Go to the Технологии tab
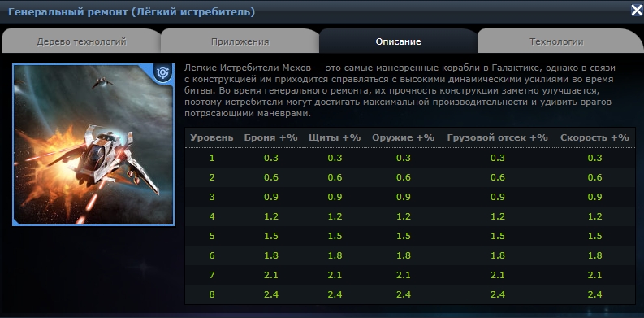 556,42
